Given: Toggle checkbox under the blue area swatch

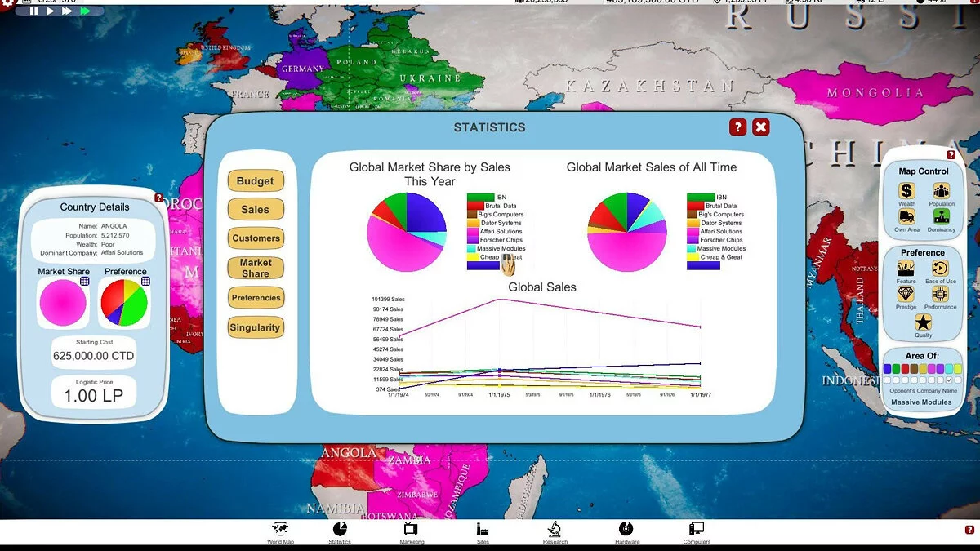Looking at the screenshot, I should click(888, 380).
